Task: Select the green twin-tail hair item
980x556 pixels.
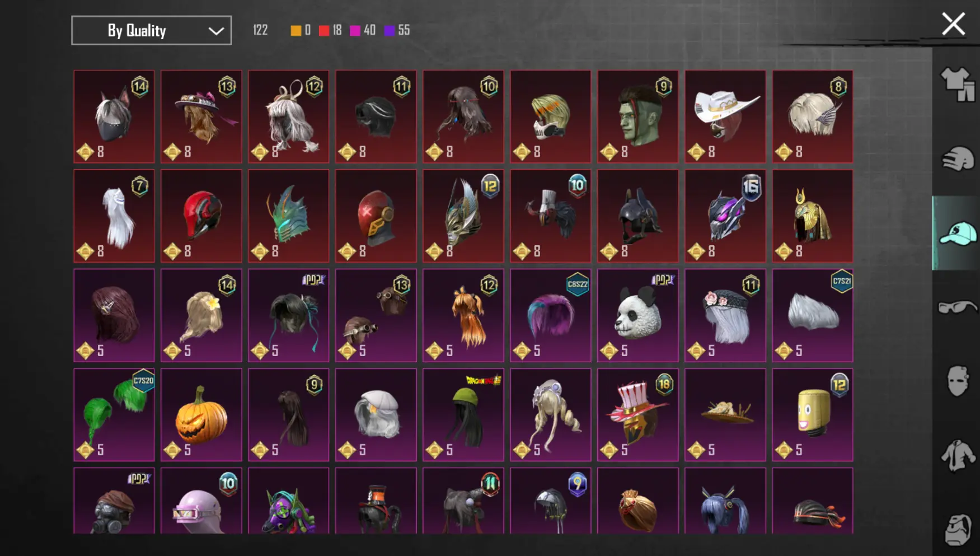Action: click(114, 415)
